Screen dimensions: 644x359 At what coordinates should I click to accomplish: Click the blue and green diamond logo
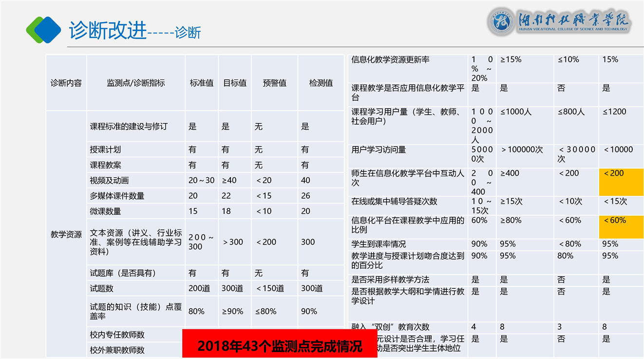pos(43,29)
